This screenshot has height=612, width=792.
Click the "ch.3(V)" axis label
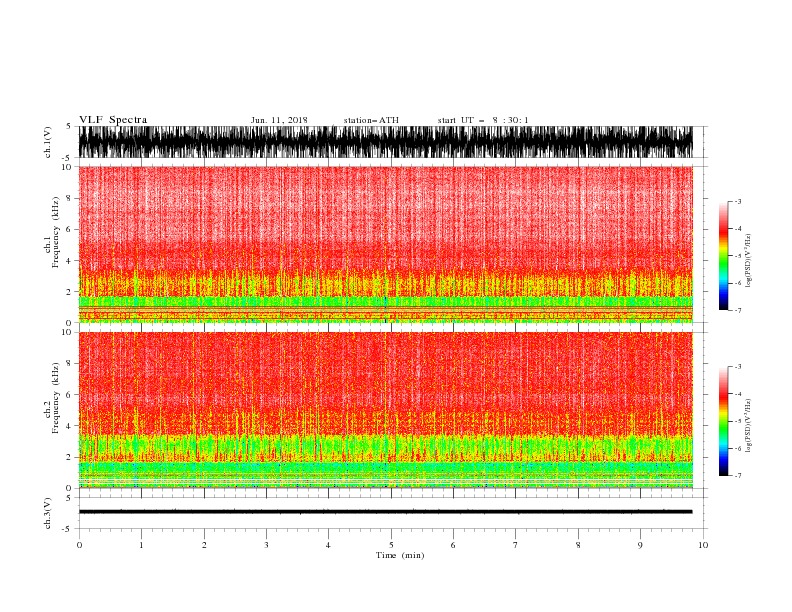(x=48, y=513)
